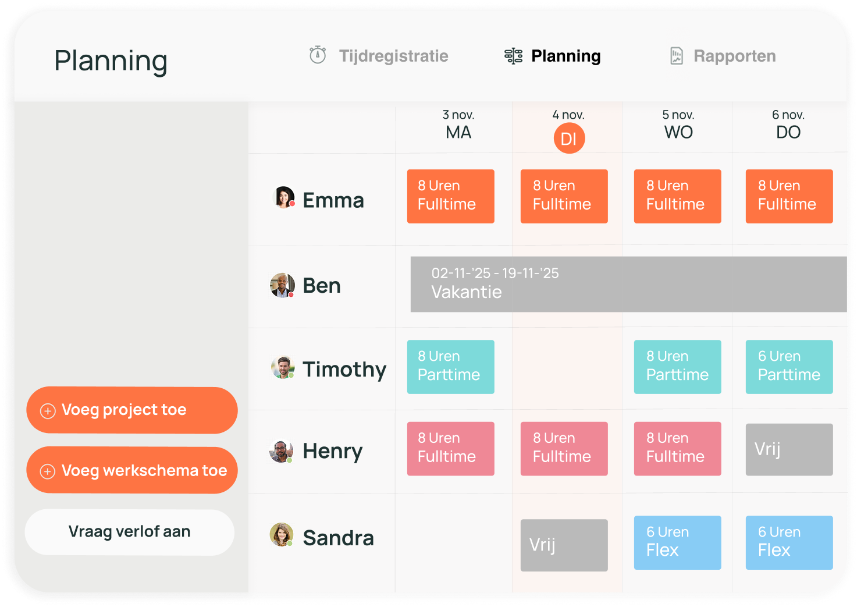Open the Rapporten tab
The image size is (868, 607).
(x=734, y=55)
